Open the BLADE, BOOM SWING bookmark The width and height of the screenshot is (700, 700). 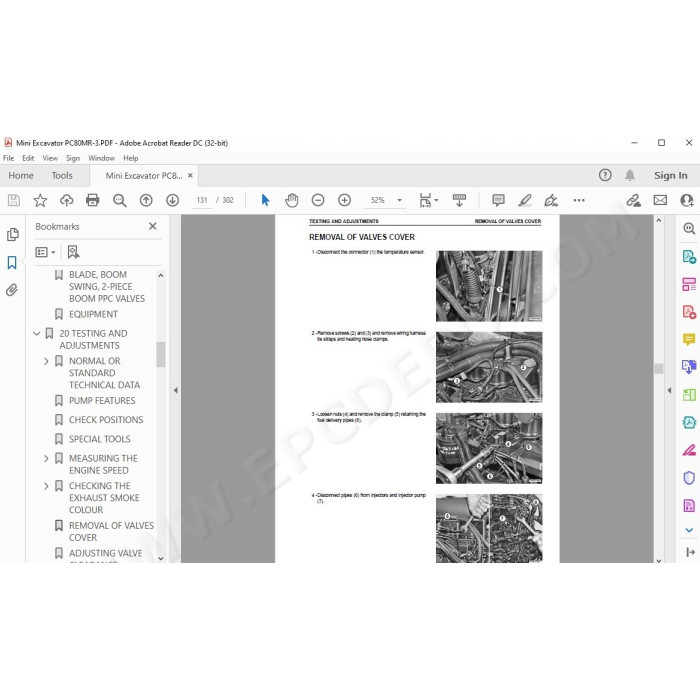[107, 287]
